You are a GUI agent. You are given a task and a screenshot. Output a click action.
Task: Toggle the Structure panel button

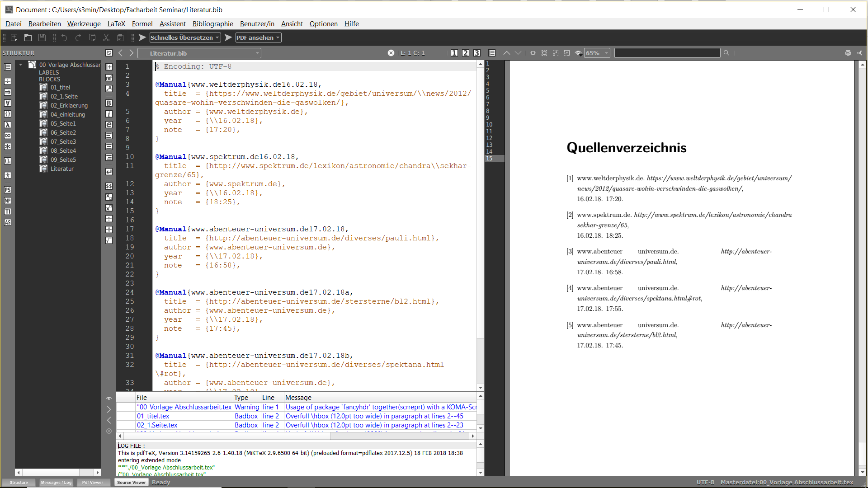(19, 482)
